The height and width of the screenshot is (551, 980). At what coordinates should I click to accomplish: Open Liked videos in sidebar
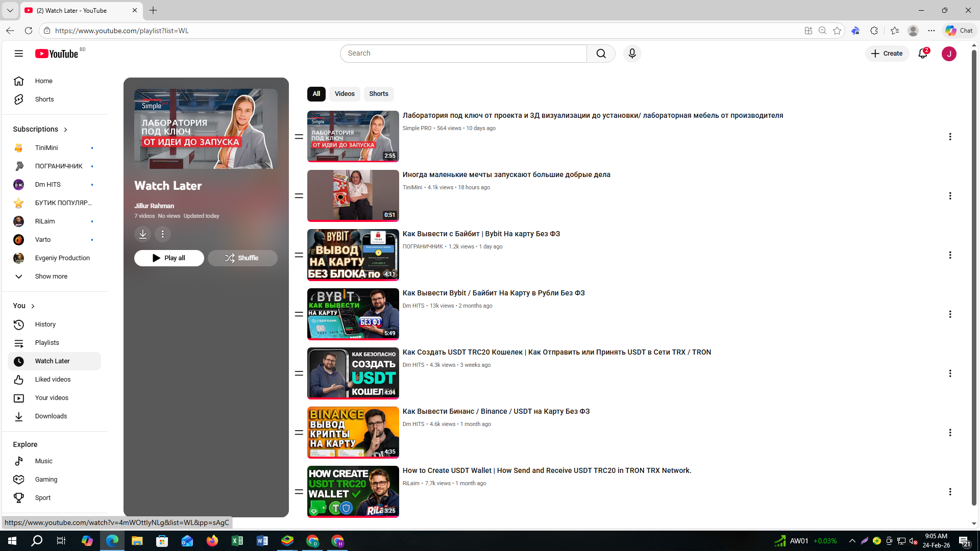(53, 380)
